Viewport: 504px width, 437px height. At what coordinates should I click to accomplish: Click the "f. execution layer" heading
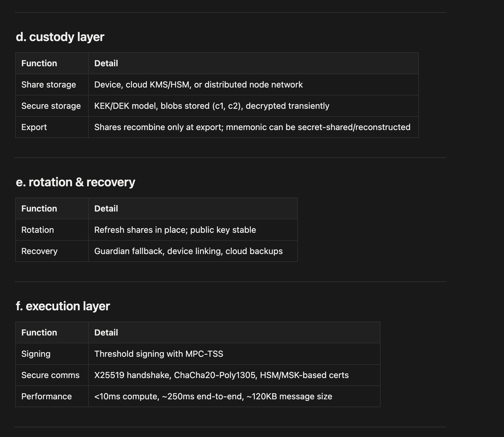pyautogui.click(x=63, y=306)
